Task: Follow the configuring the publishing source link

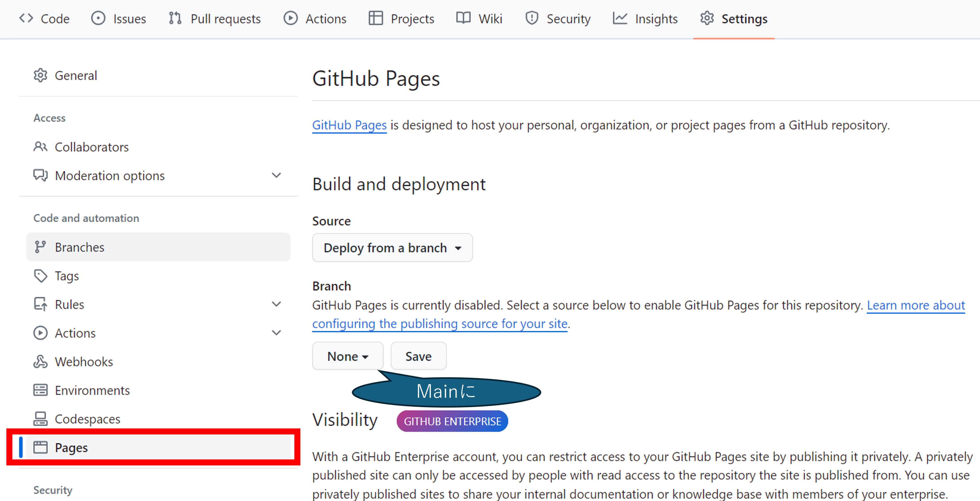Action: click(439, 324)
